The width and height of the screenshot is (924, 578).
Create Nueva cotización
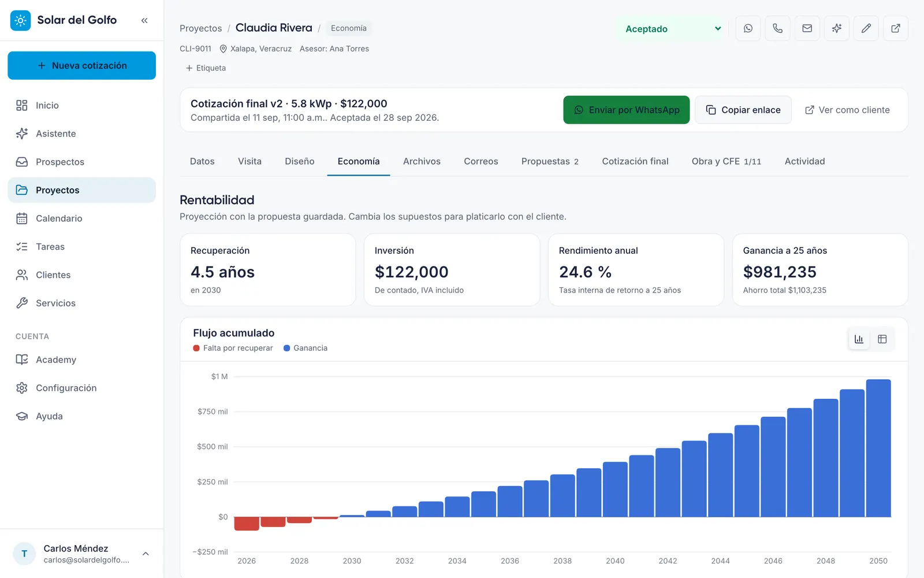(81, 65)
